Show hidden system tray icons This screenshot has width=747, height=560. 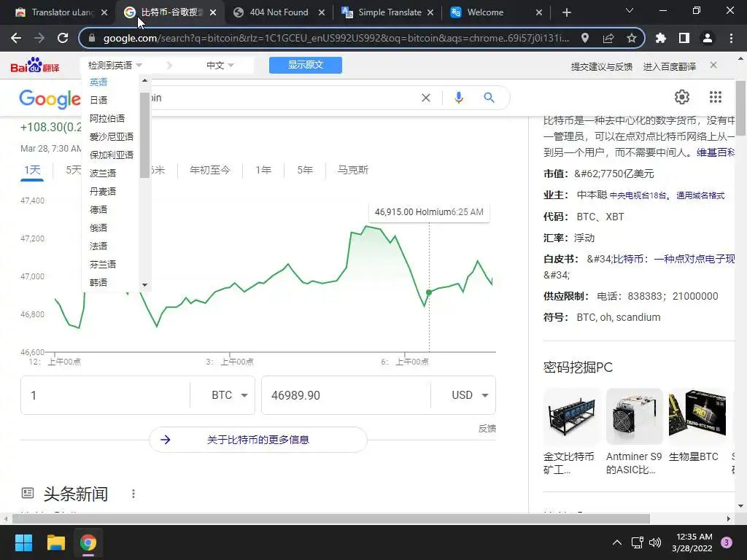[x=617, y=542]
